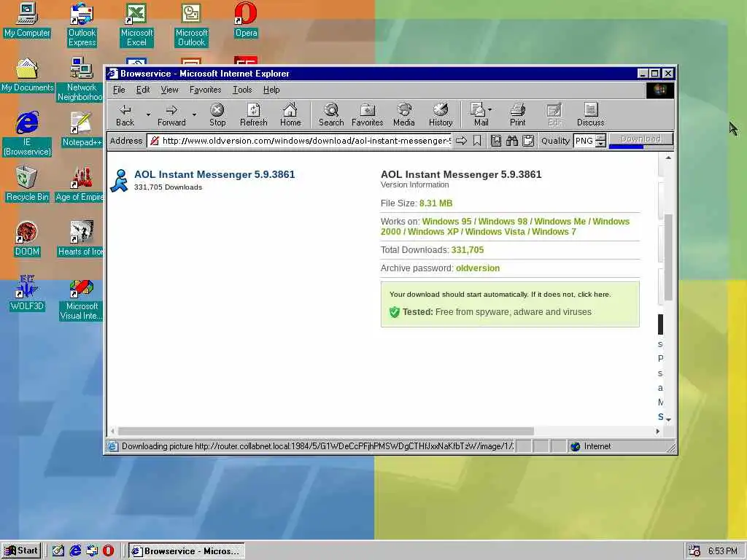Open the Favorites menu

205,90
